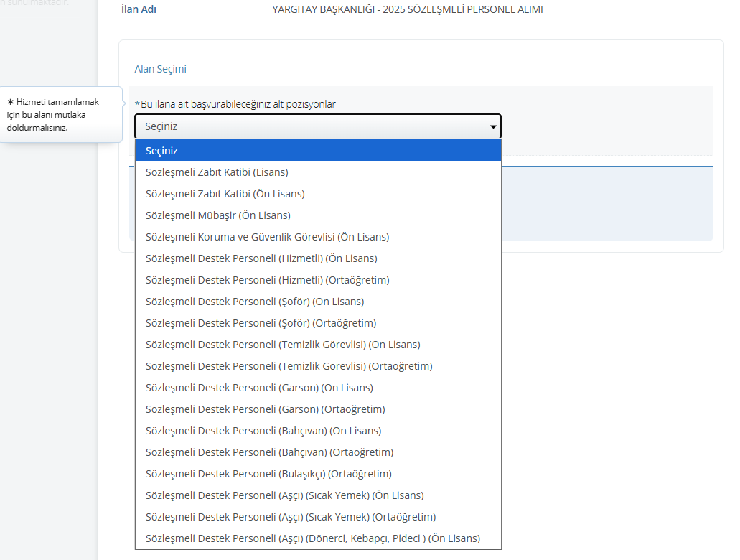Screen dimensions: 740x560
Task: Click the 'İlan Adı' label
Action: pos(139,9)
